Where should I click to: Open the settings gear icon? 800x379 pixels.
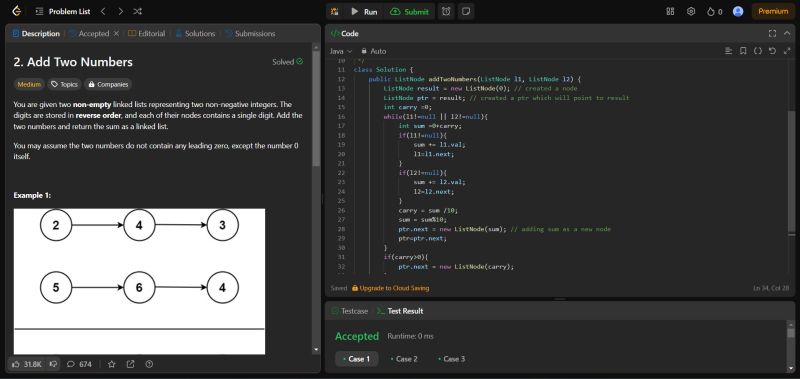click(x=691, y=11)
